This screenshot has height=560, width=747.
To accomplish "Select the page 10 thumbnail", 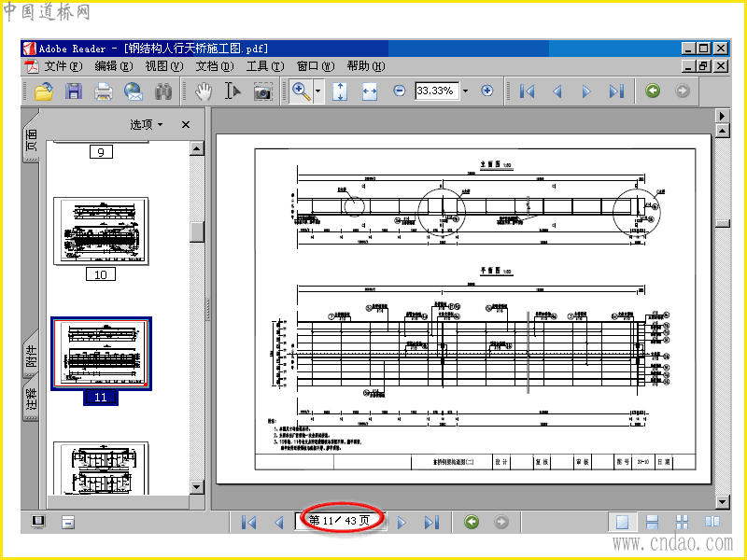I will 100,231.
